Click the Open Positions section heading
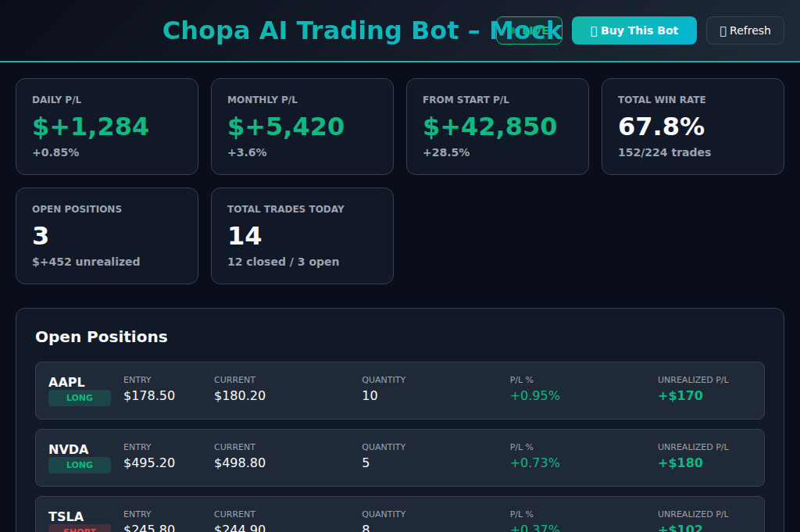This screenshot has height=532, width=800. (102, 337)
